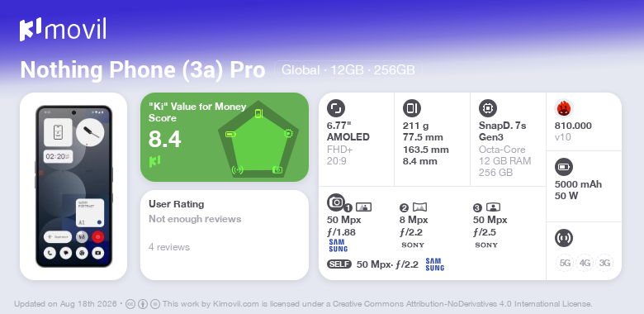Image resolution: width=644 pixels, height=314 pixels.
Task: Click the rear camera icon
Action: tap(336, 202)
